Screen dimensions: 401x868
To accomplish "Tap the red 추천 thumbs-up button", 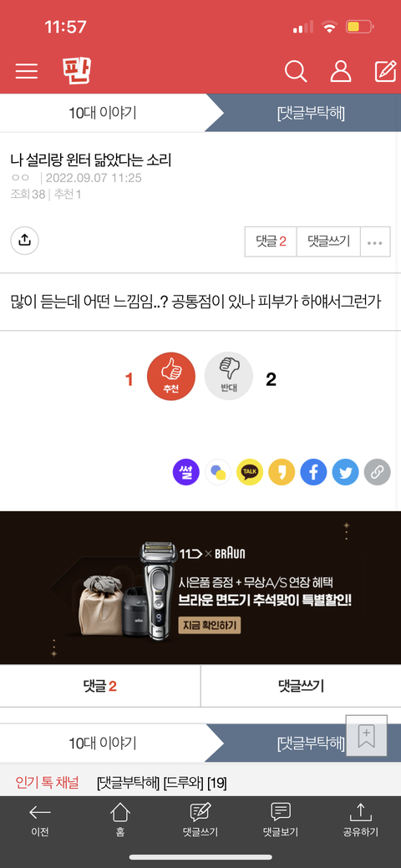I will pyautogui.click(x=171, y=377).
